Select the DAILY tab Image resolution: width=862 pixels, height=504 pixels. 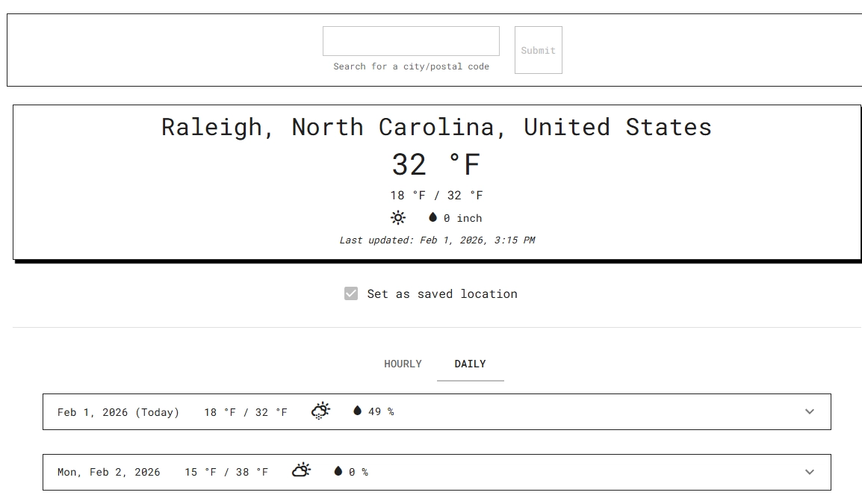click(470, 364)
